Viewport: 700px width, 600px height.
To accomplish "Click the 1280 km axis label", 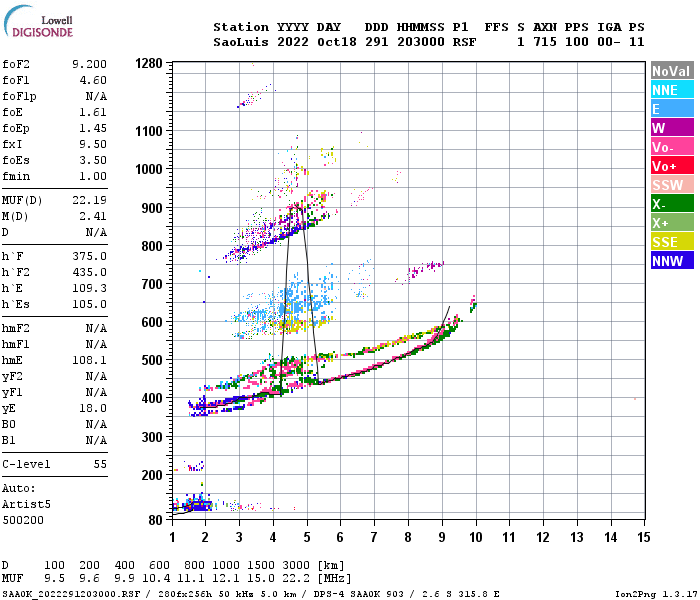I will [149, 63].
